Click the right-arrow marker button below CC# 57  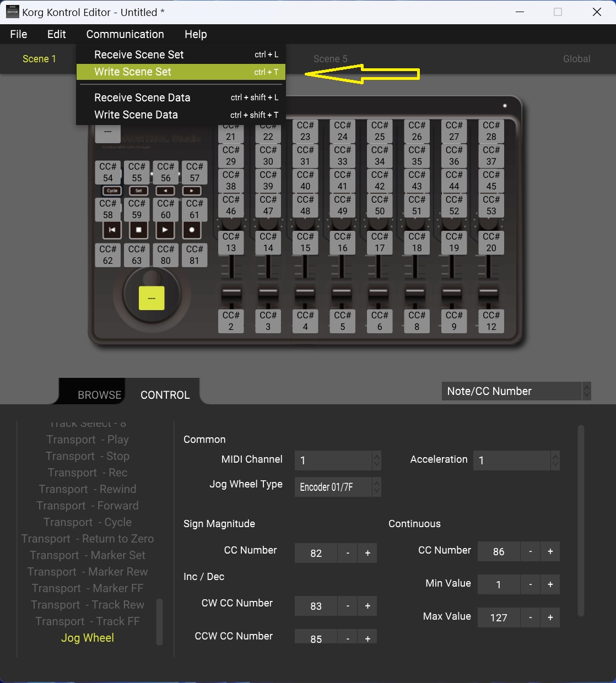192,191
